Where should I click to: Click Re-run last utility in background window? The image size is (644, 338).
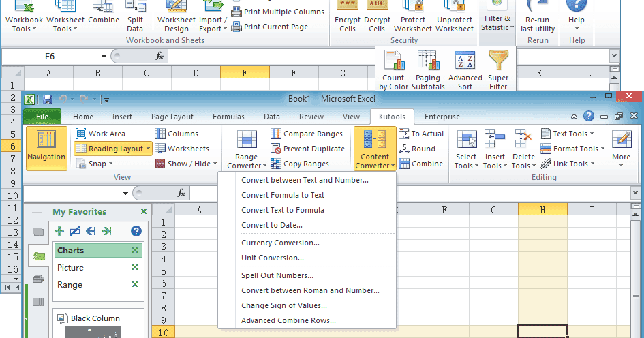(537, 16)
